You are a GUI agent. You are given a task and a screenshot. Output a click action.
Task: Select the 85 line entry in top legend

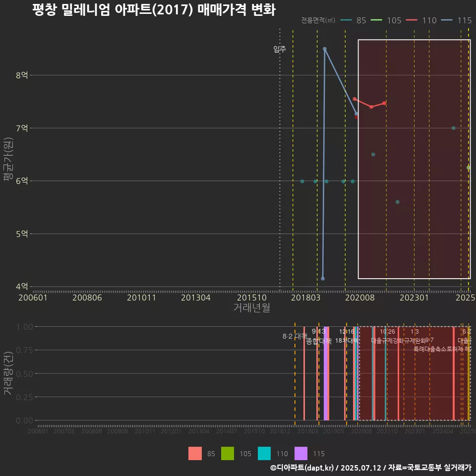pyautogui.click(x=354, y=20)
